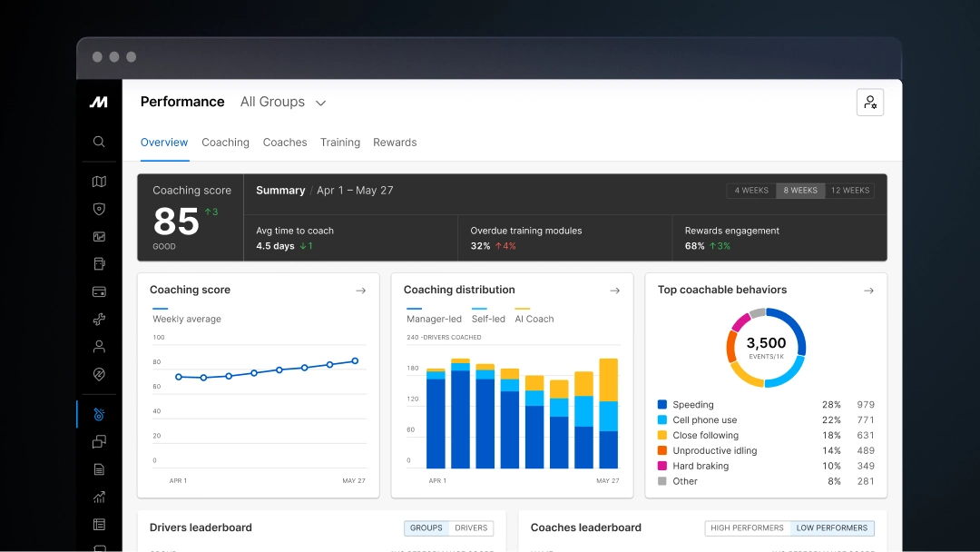Viewport: 980px width, 552px height.
Task: Open the user settings icon button
Action: (870, 103)
